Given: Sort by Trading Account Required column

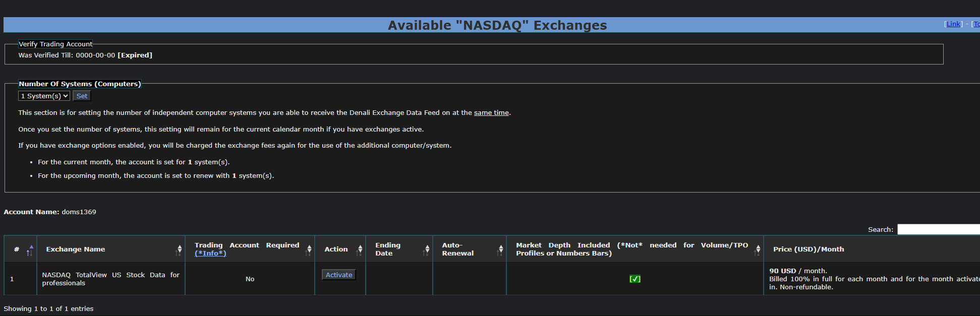Looking at the screenshot, I should pyautogui.click(x=250, y=249).
